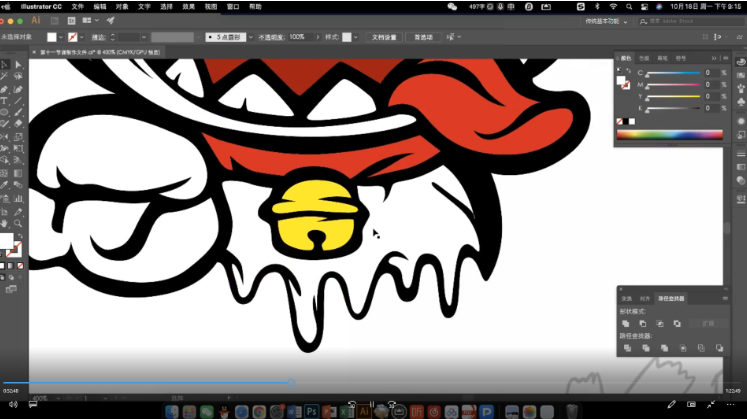Select the Selection tool (black arrow)

tap(5, 64)
